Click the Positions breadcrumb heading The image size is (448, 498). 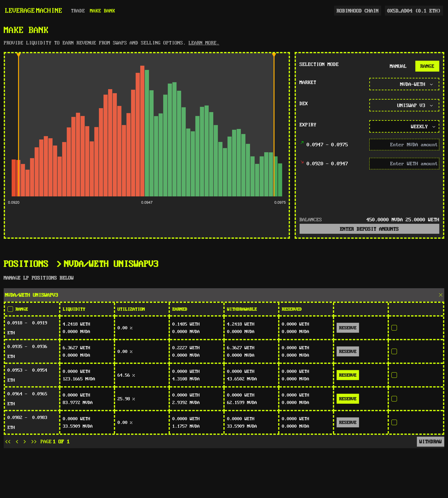tap(26, 264)
